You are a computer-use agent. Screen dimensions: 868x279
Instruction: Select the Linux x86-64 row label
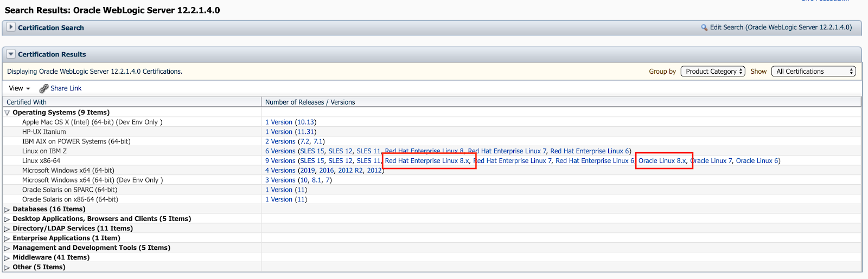pyautogui.click(x=41, y=161)
